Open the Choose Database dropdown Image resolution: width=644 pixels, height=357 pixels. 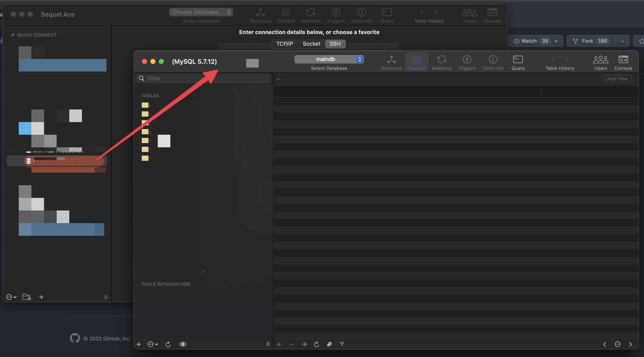click(201, 12)
